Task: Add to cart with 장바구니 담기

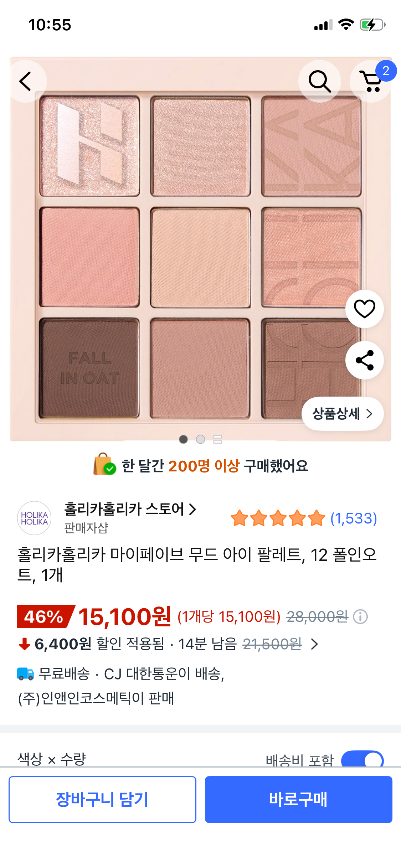Action: [x=102, y=799]
